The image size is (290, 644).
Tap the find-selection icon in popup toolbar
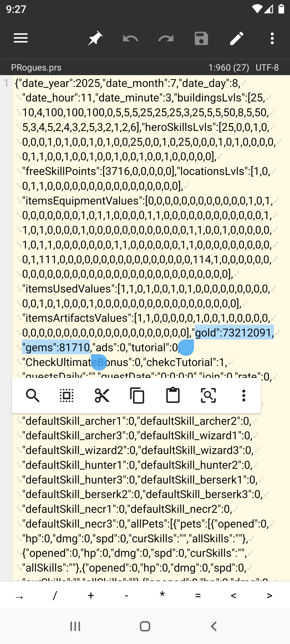(208, 396)
